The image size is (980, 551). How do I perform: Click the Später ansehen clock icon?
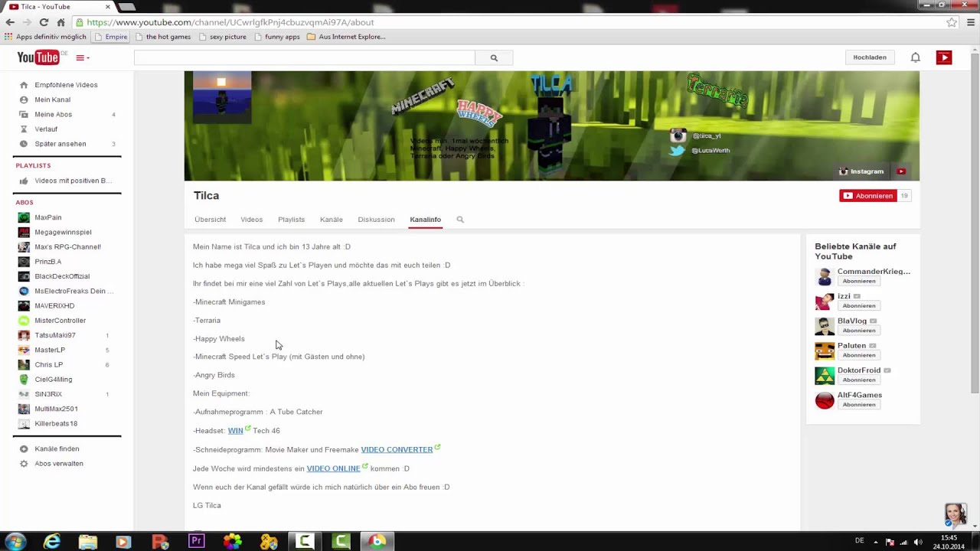(x=24, y=144)
